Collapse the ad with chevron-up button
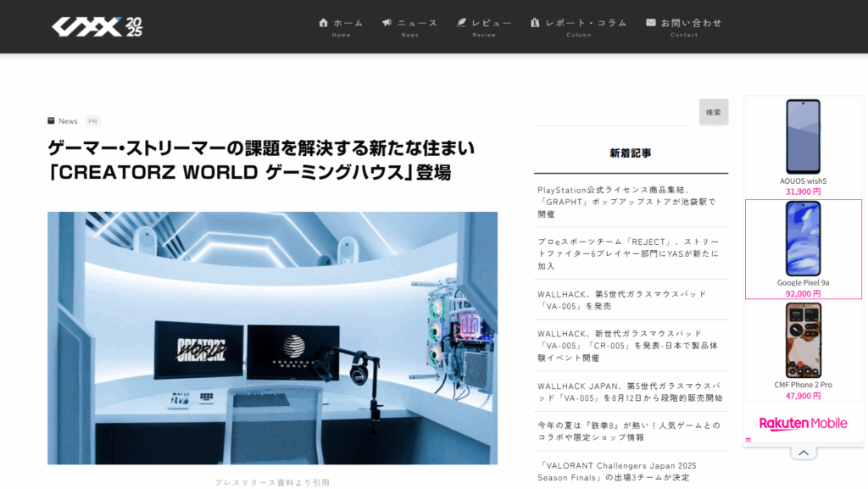 (804, 453)
